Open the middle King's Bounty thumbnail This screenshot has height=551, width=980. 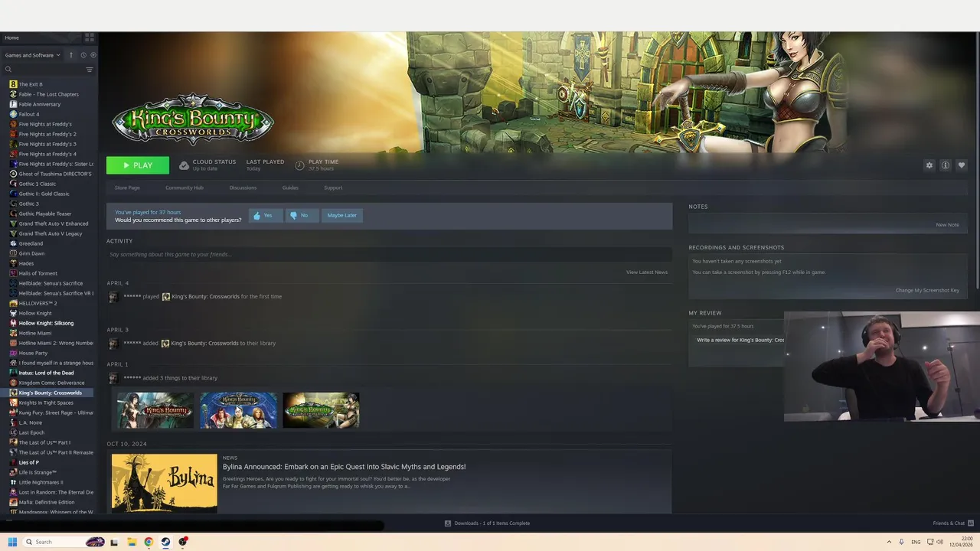pyautogui.click(x=238, y=410)
